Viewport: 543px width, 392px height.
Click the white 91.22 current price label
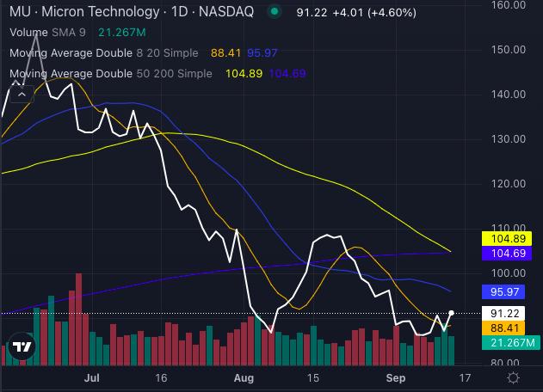[503, 313]
